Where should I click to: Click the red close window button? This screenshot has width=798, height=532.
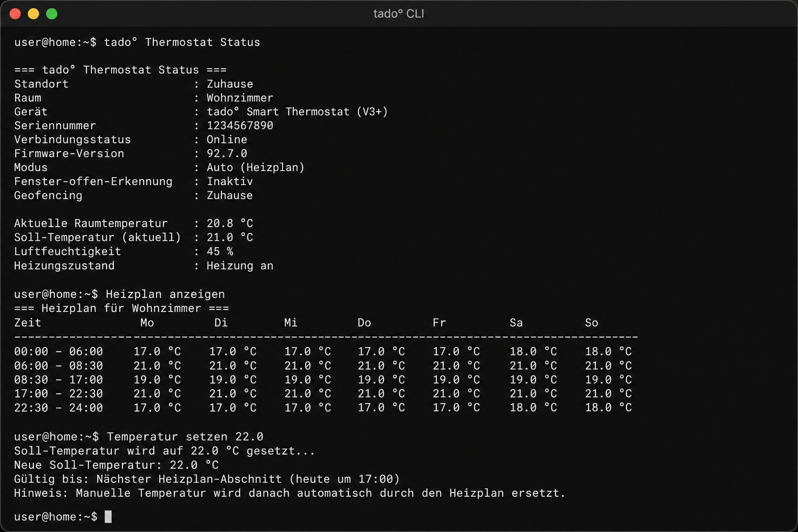15,14
